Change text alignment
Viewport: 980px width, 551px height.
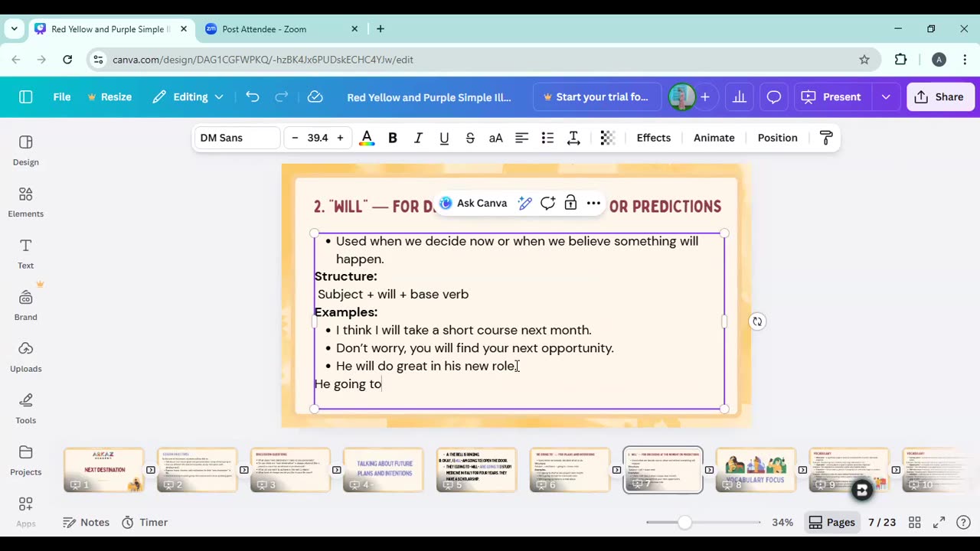coord(521,138)
